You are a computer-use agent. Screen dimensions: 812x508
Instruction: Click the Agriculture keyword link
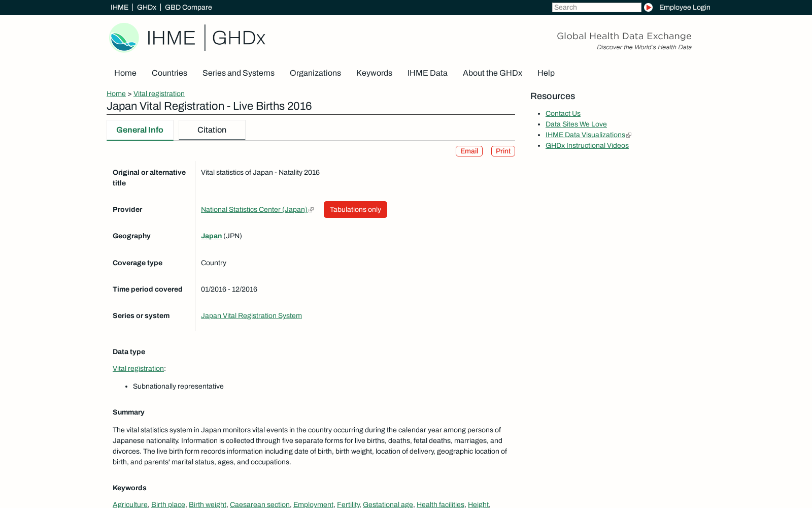coord(130,504)
